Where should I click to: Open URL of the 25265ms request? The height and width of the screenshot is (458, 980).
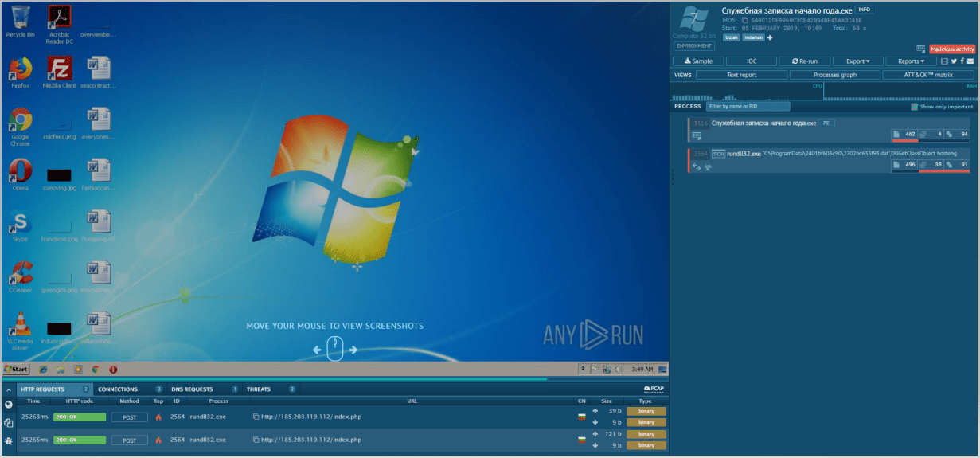point(310,440)
